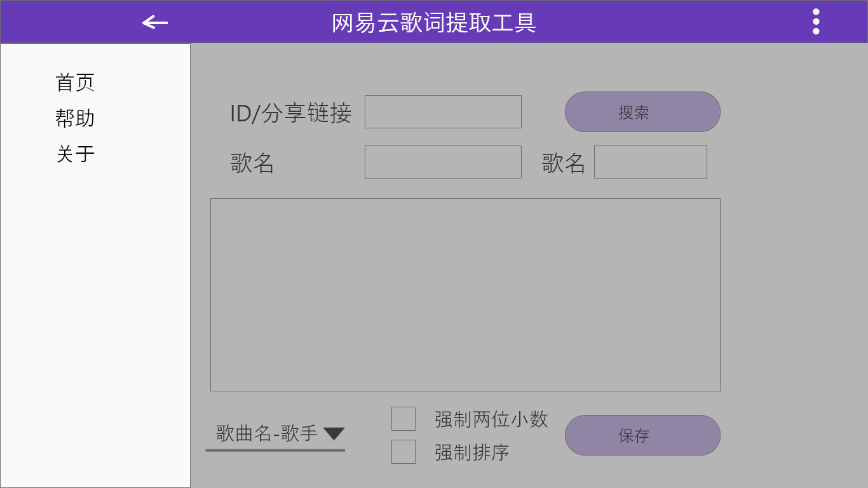Image resolution: width=868 pixels, height=488 pixels.
Task: Click the 网易云歌词提取工具 title text
Action: coord(434,23)
